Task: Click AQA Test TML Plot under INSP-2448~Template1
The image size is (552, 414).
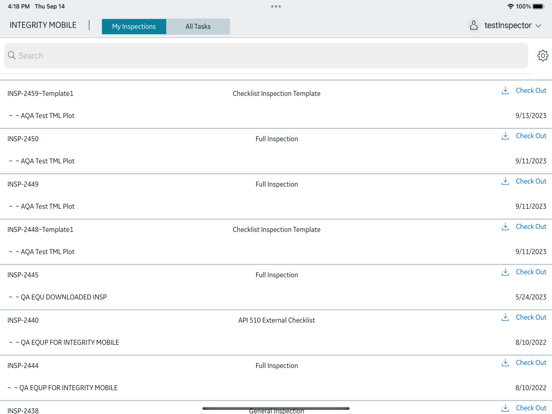Action: (48, 252)
